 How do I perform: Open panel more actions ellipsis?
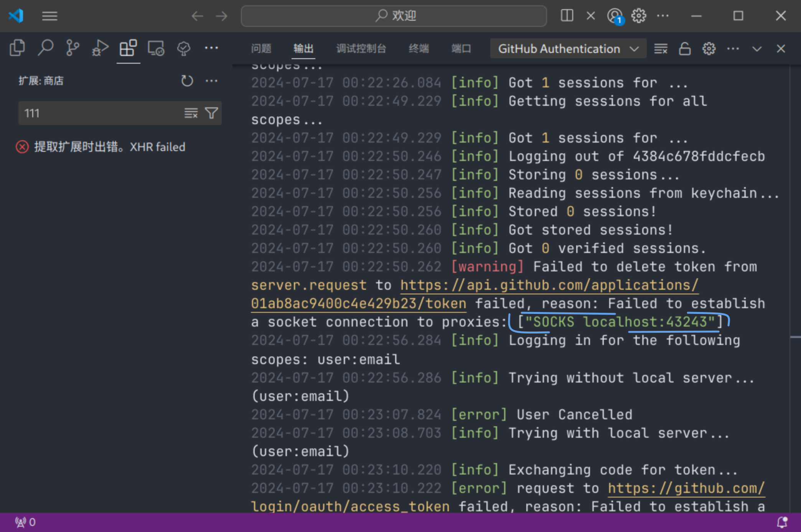733,49
